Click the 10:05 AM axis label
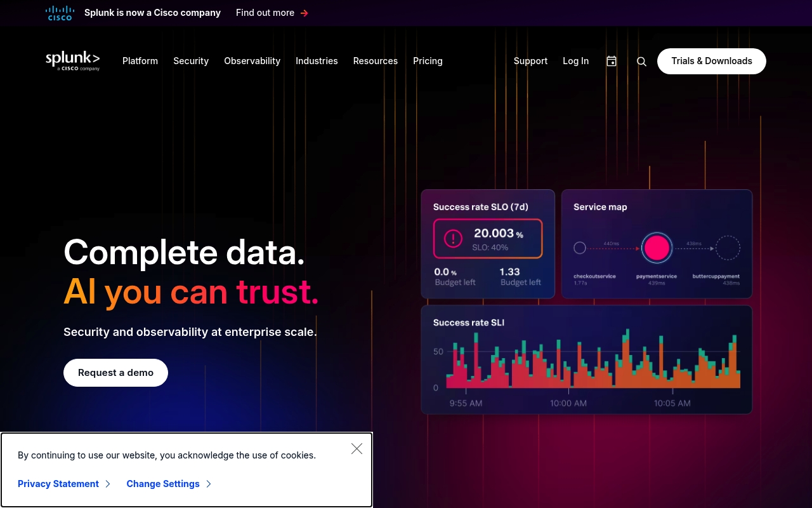Screen dimensions: 812x508 click(672, 403)
